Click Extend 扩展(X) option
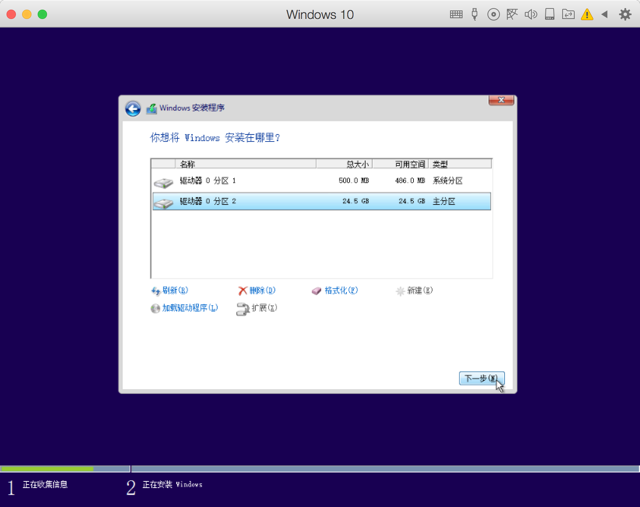This screenshot has width=640, height=507. [257, 308]
